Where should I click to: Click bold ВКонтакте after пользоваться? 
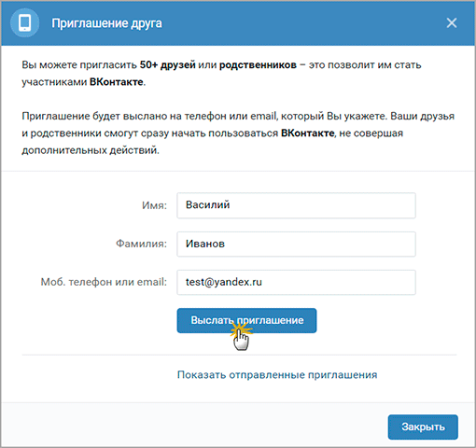tap(308, 133)
